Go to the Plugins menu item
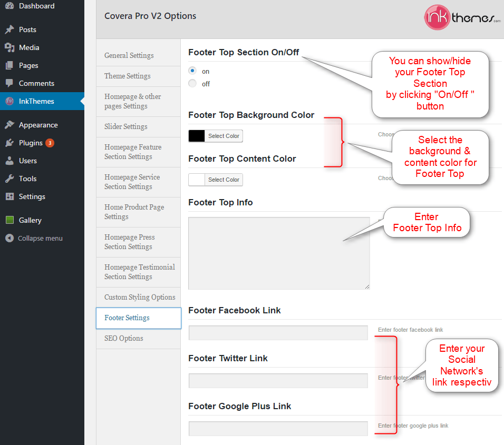Screen dimensions: 504x445 point(42,143)
